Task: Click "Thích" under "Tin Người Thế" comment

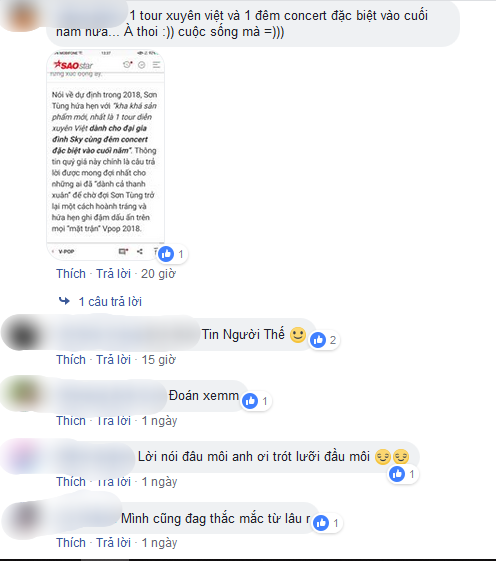Action: [71, 360]
